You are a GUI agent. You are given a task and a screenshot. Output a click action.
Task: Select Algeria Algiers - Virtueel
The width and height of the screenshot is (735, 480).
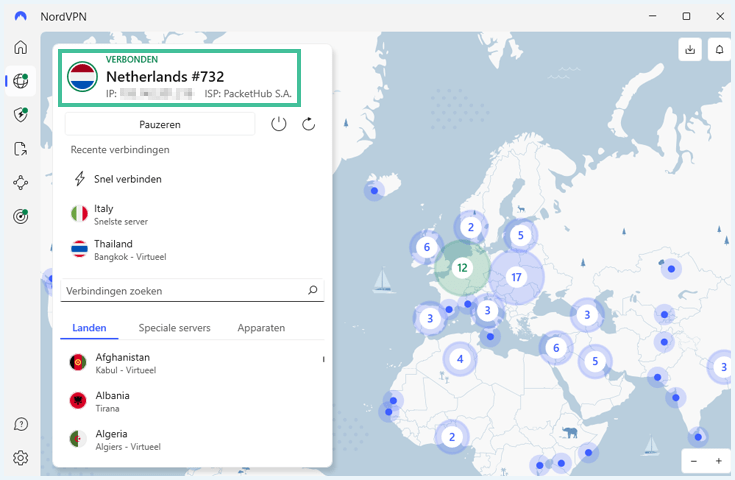(192, 440)
